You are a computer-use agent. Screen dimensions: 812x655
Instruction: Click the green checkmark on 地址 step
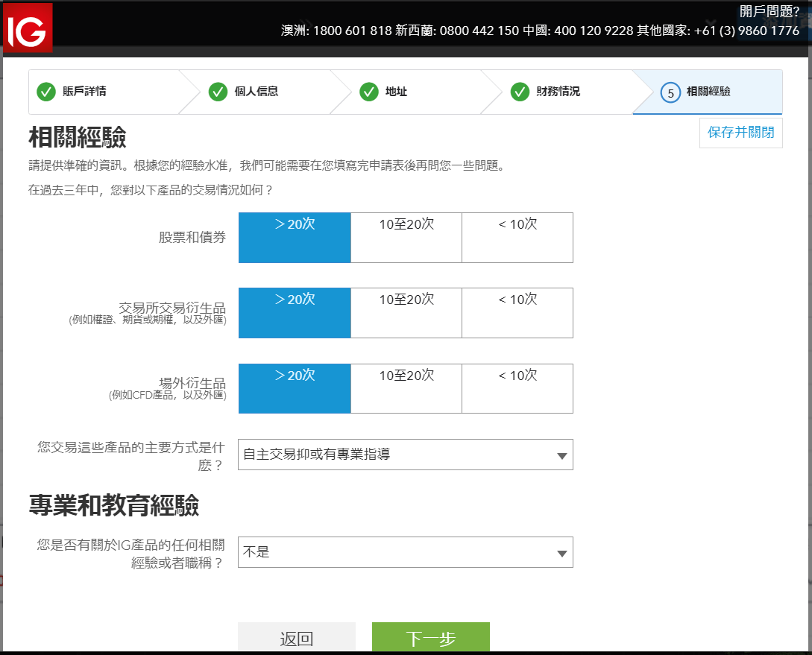[369, 92]
